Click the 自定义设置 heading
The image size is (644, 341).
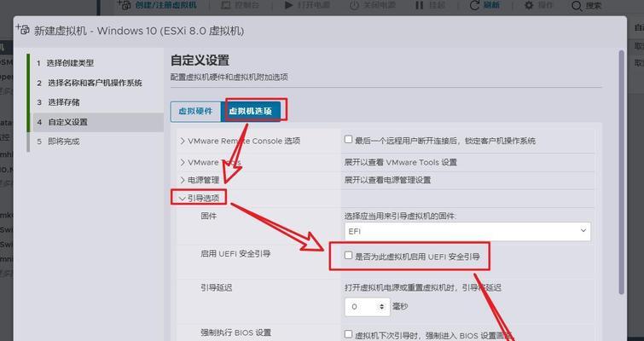200,61
